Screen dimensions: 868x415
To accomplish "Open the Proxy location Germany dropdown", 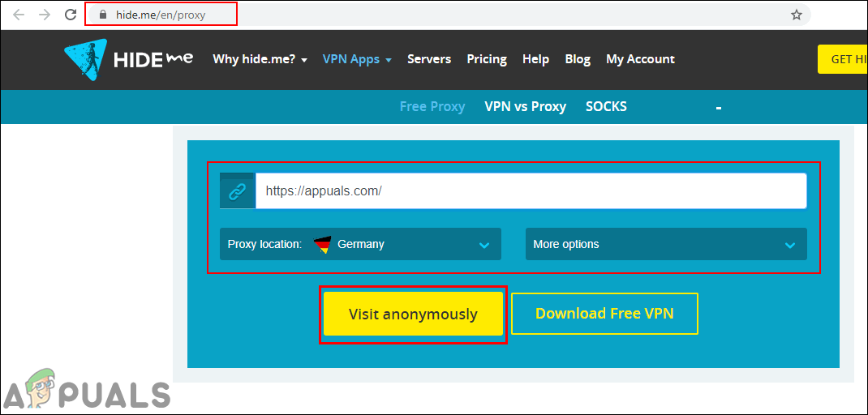I will pyautogui.click(x=360, y=244).
